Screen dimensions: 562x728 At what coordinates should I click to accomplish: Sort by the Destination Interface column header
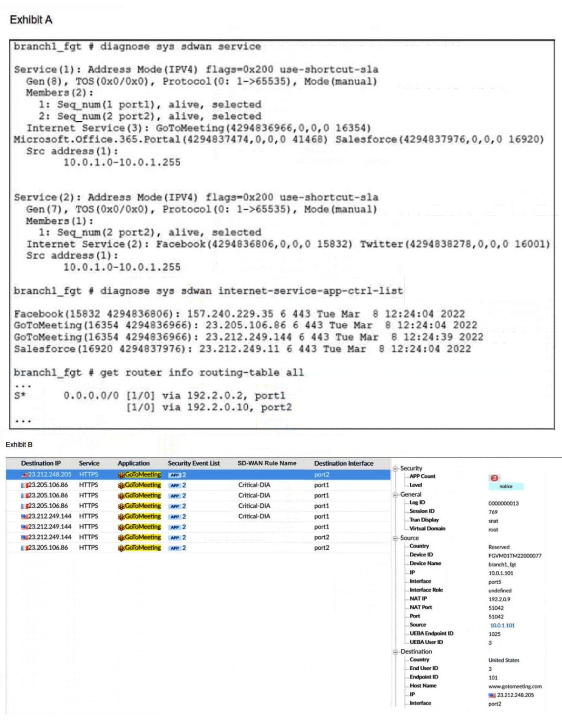point(344,463)
